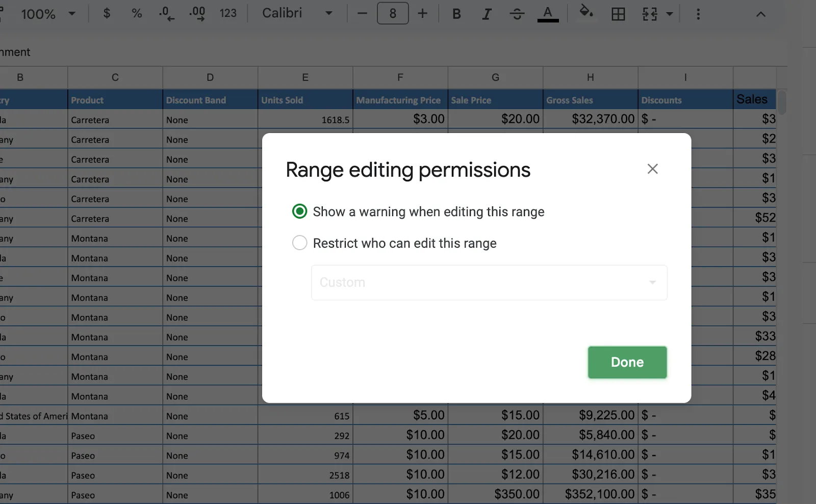Click the 615 units sold cell
Image resolution: width=816 pixels, height=504 pixels.
tap(305, 415)
